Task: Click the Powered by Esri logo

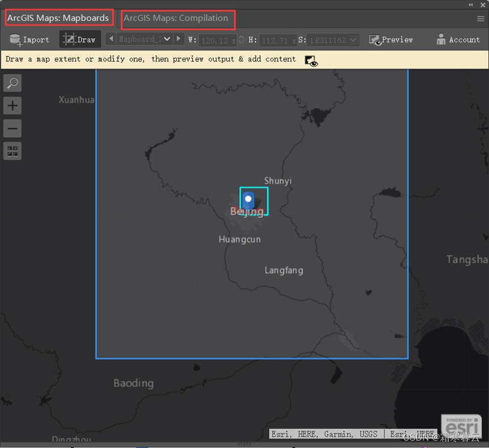Action: coord(461,425)
